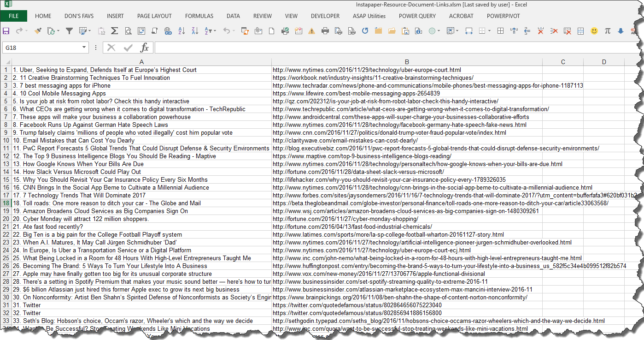Click the blue down arrow icon
The height and width of the screenshot is (340, 644).
(621, 31)
